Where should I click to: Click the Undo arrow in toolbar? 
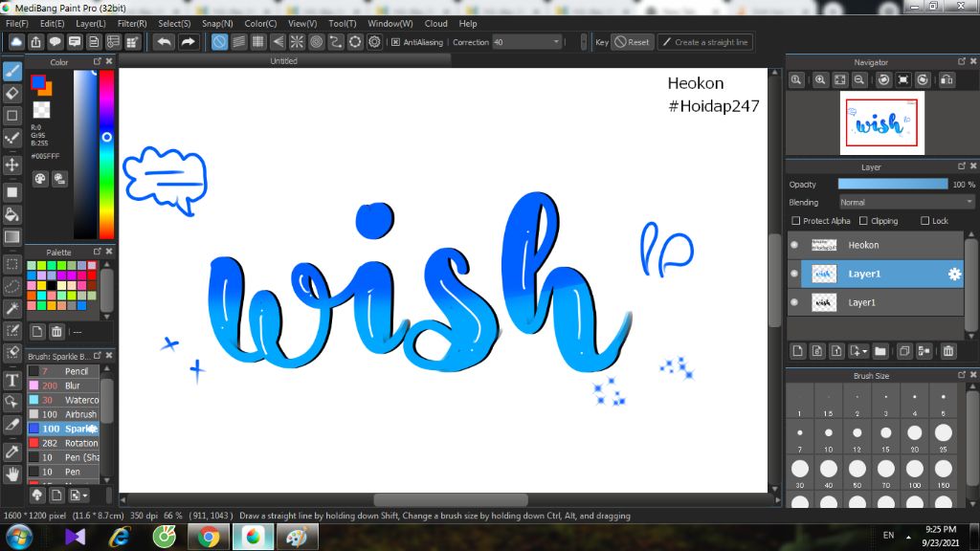[165, 42]
